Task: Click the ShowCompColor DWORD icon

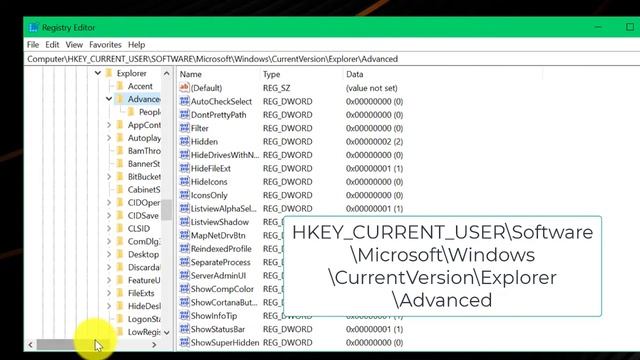Action: [x=184, y=289]
